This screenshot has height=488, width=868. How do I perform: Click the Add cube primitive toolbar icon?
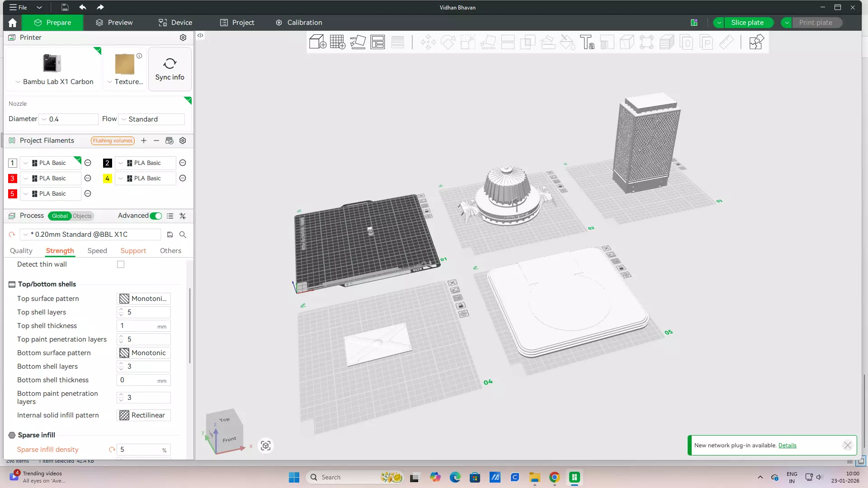pyautogui.click(x=317, y=42)
